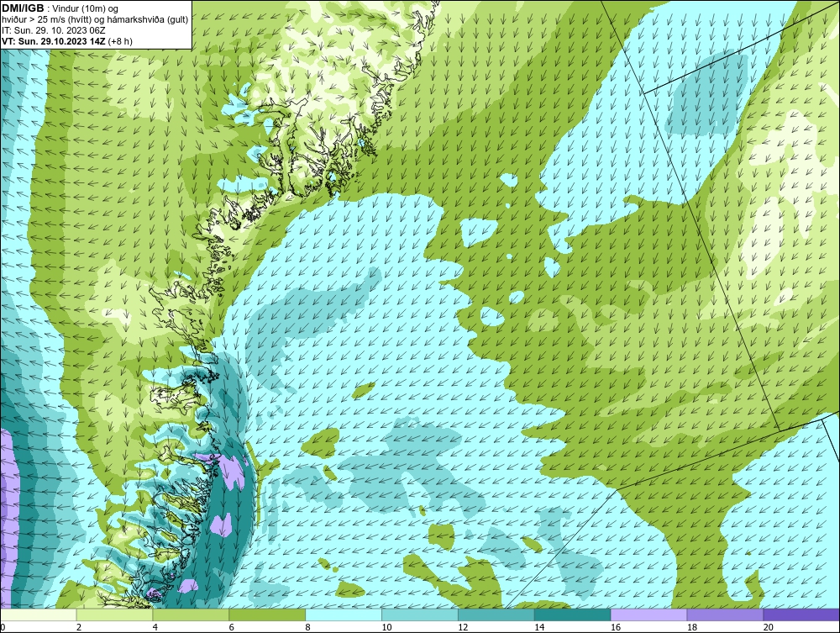Pick the green legend swatch between 6 and 8

coord(267,615)
